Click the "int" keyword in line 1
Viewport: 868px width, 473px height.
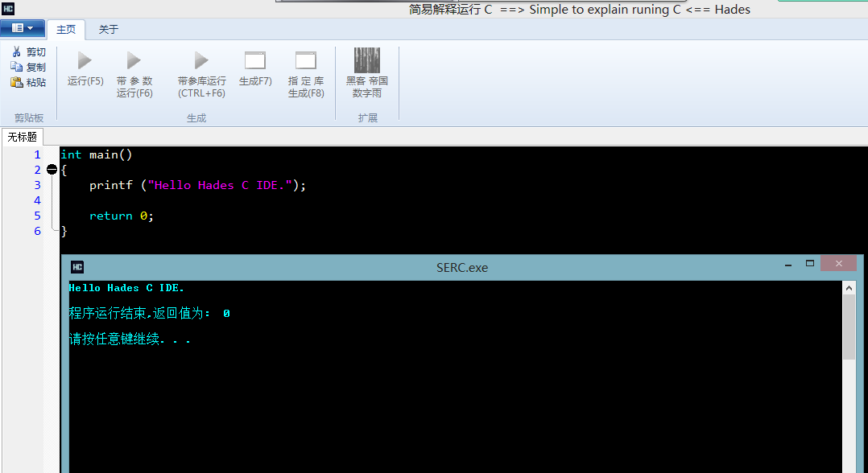(x=71, y=154)
